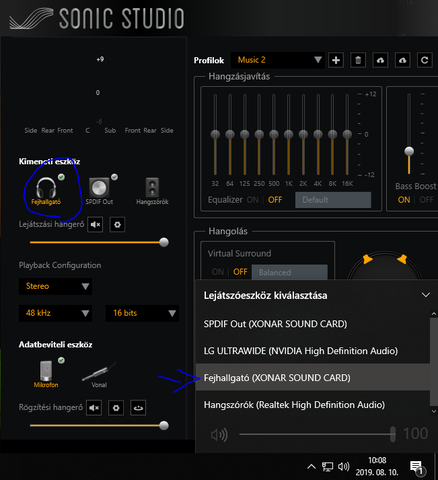Click the 100 volume value in flyout
The image size is (438, 480).
pyautogui.click(x=415, y=434)
